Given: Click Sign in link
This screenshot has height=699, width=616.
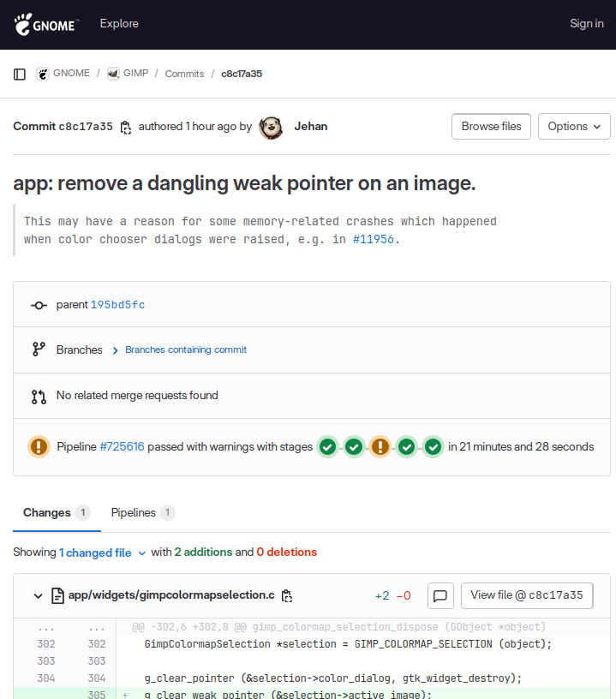Looking at the screenshot, I should click(587, 24).
